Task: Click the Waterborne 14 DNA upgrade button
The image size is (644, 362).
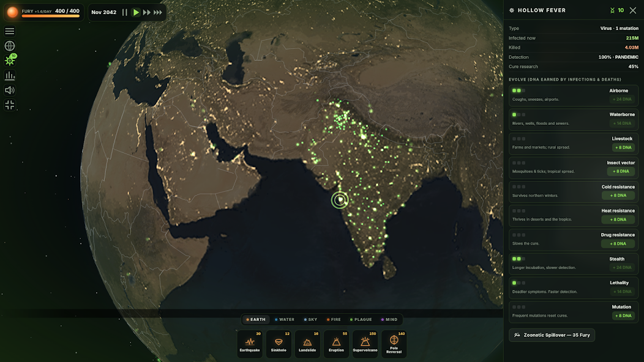Action: (622, 123)
